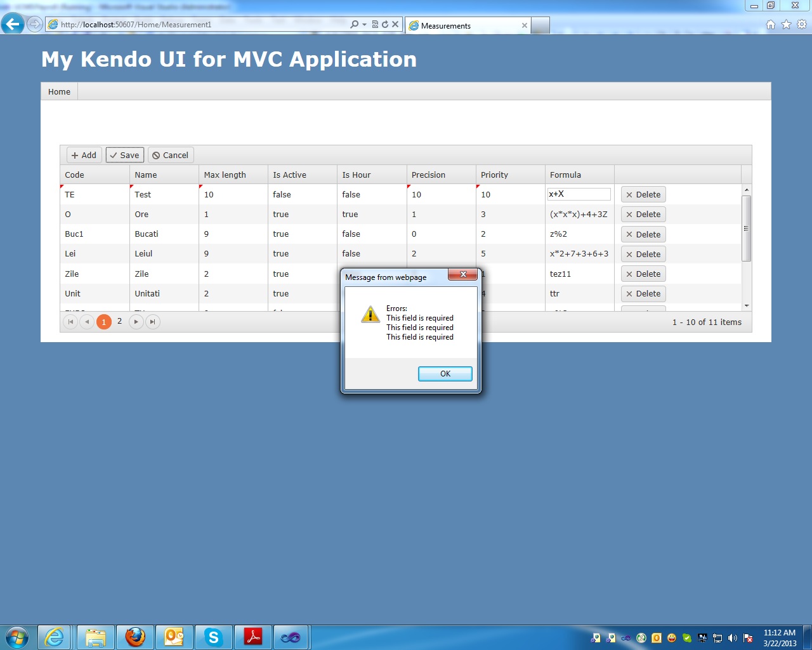
Task: Click the Max length column header
Action: [233, 175]
